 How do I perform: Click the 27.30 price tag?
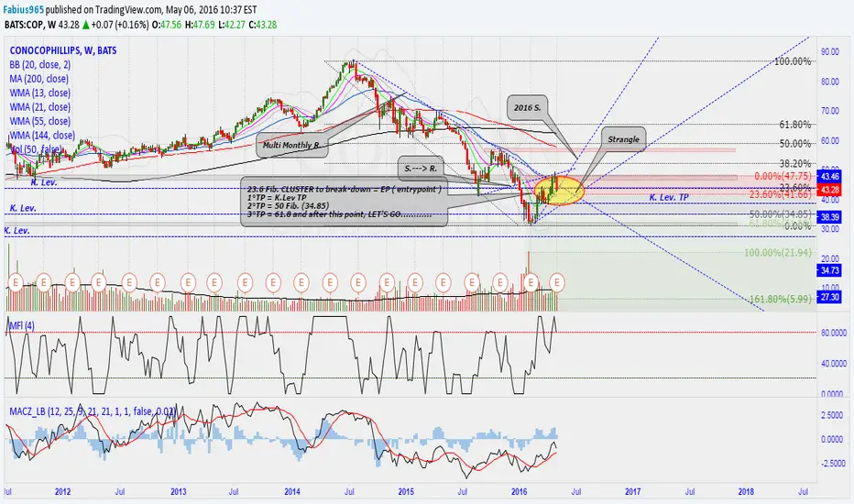[x=829, y=297]
